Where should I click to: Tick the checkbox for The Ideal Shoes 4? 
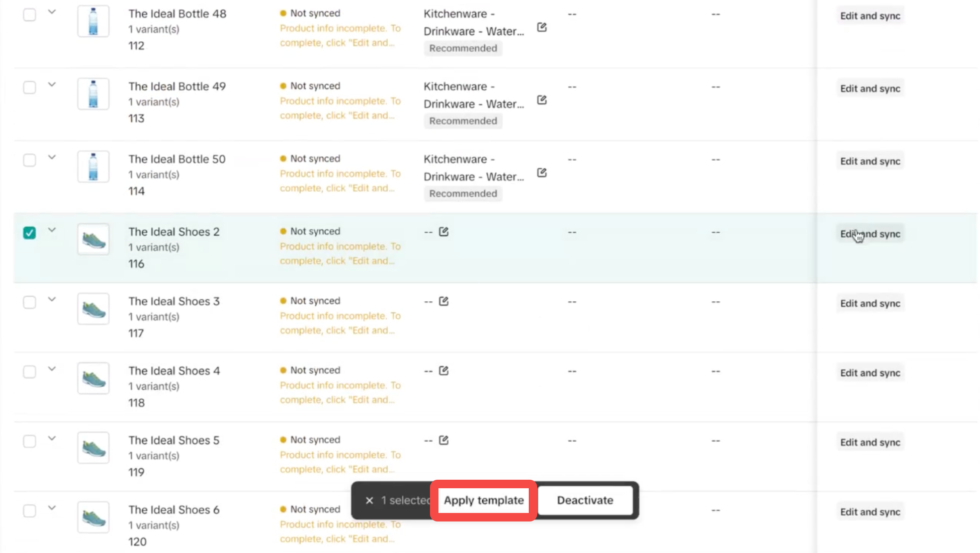[29, 372]
